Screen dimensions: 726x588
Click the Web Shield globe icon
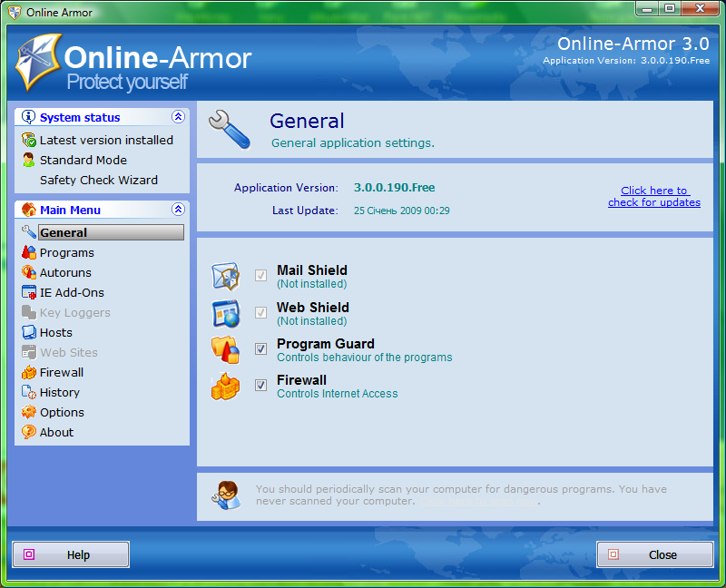click(225, 313)
